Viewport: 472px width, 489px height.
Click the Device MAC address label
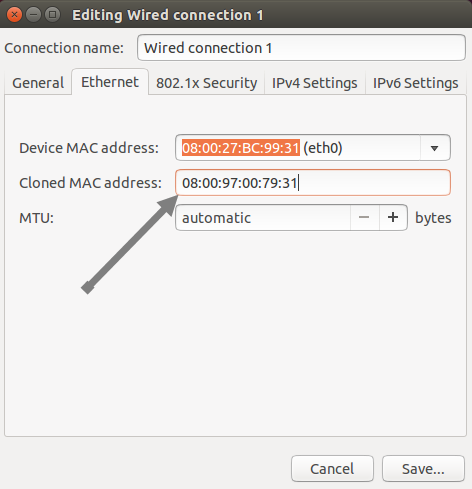pos(89,148)
